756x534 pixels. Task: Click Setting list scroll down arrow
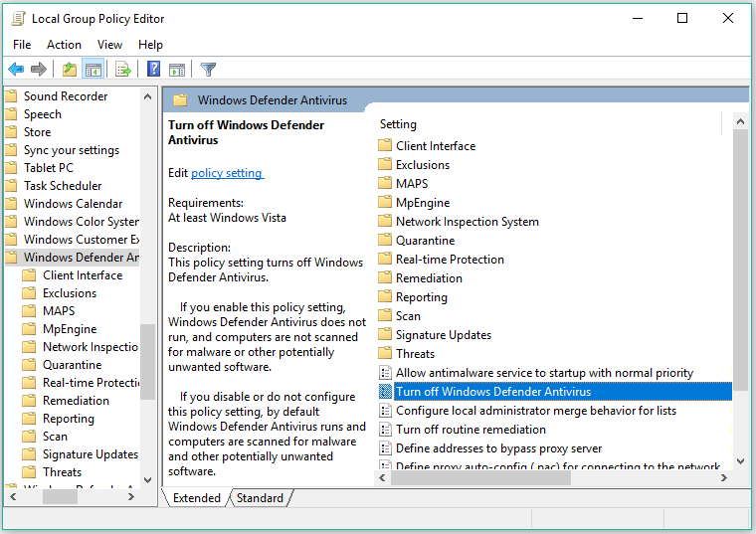click(740, 461)
